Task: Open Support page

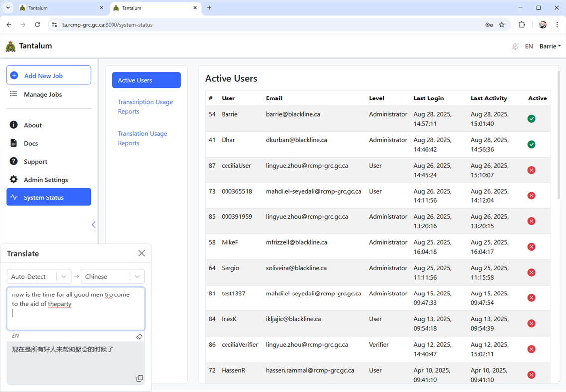Action: tap(35, 162)
